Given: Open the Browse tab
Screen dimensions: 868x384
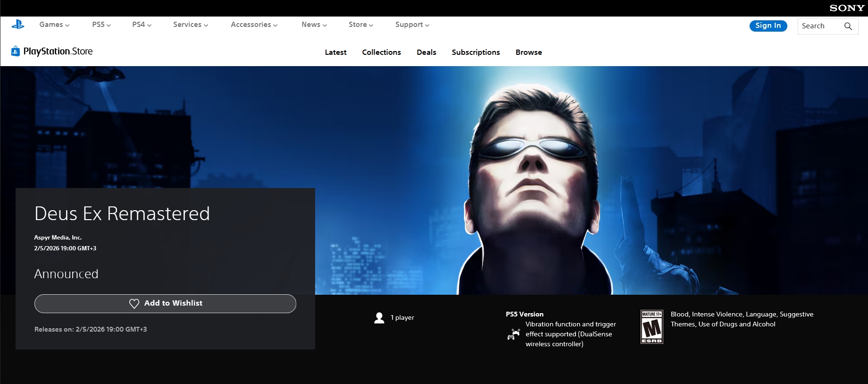Looking at the screenshot, I should coord(529,52).
